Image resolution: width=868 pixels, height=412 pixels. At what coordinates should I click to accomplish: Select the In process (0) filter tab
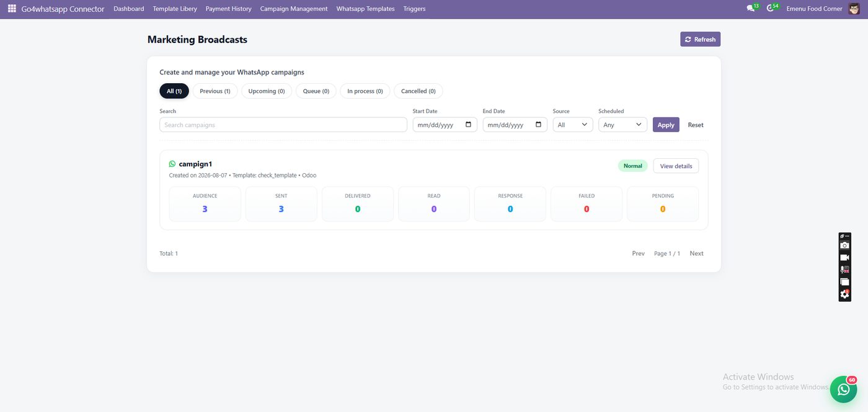(365, 91)
